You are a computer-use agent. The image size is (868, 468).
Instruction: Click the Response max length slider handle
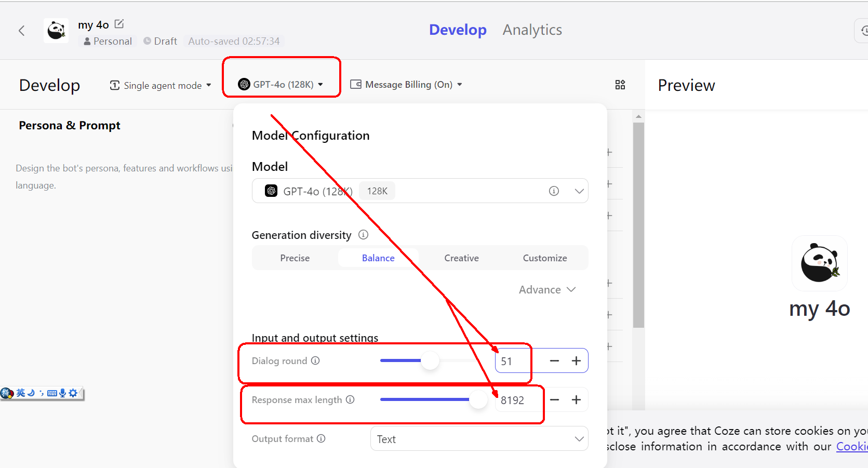pyautogui.click(x=478, y=399)
